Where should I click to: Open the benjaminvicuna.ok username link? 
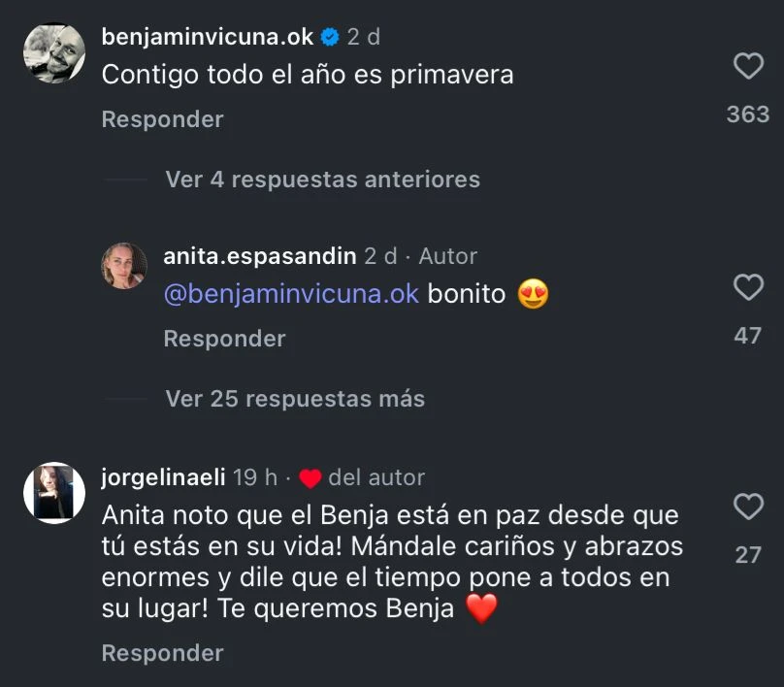(207, 37)
